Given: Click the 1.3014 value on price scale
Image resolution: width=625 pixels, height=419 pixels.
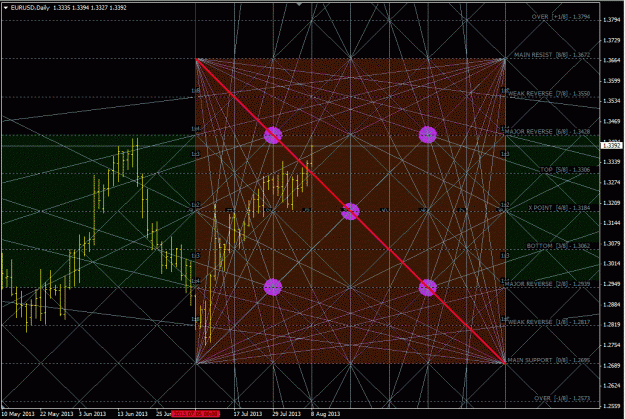Looking at the screenshot, I should pyautogui.click(x=612, y=264).
